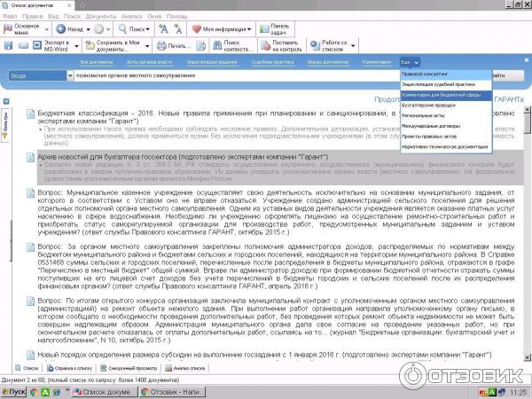This screenshot has width=532, height=399.
Task: Decrease font size with smaller A icon
Action: point(178,29)
